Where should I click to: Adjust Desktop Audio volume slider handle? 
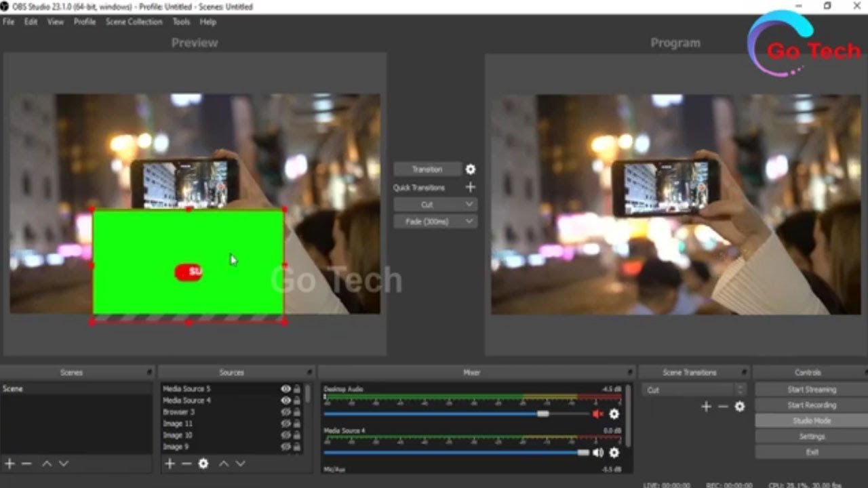(542, 413)
